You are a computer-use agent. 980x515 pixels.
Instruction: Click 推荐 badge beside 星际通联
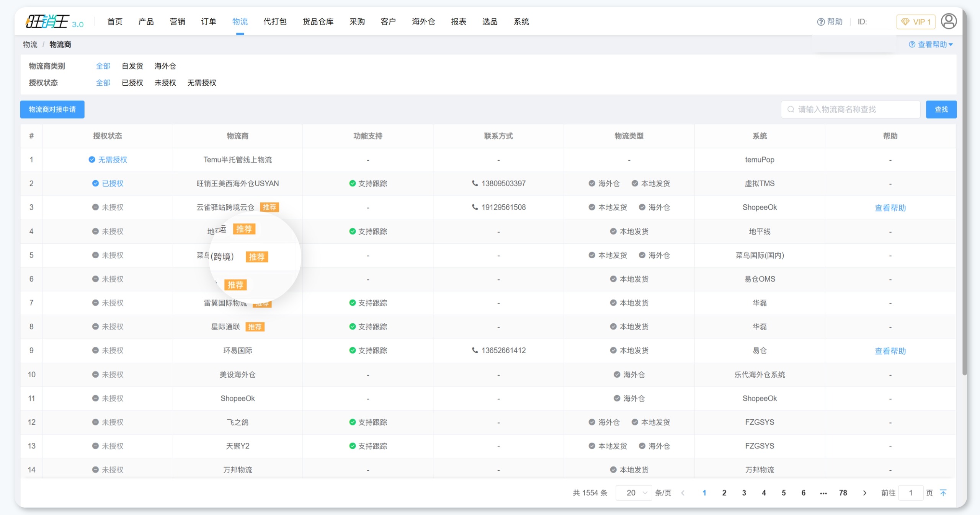tap(255, 327)
